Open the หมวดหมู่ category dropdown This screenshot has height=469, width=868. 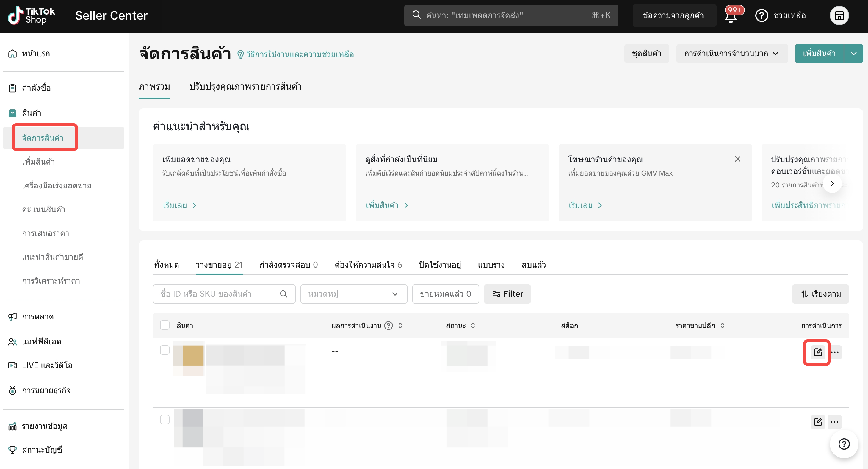353,294
